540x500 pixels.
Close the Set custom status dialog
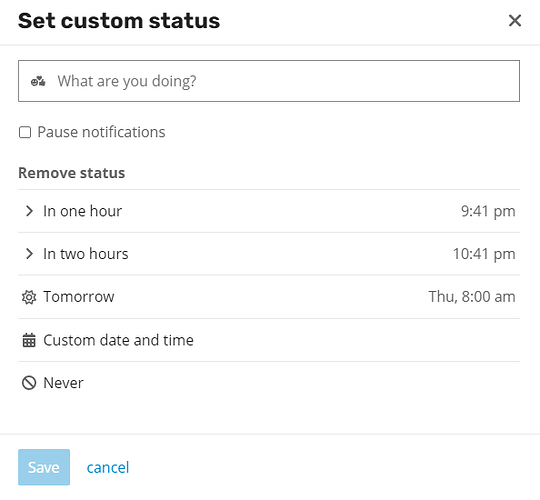point(515,21)
